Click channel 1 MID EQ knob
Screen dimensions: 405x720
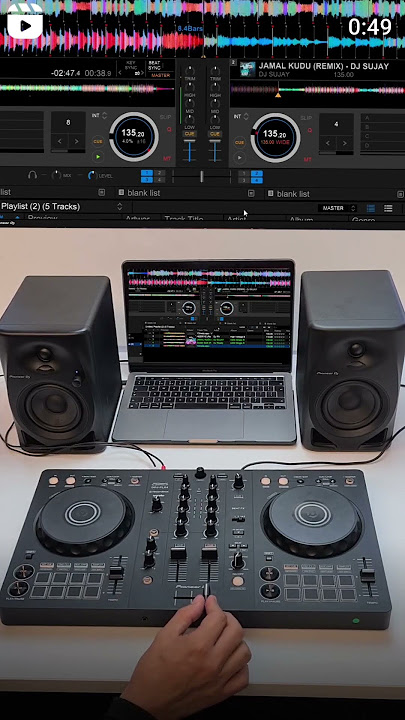click(189, 103)
